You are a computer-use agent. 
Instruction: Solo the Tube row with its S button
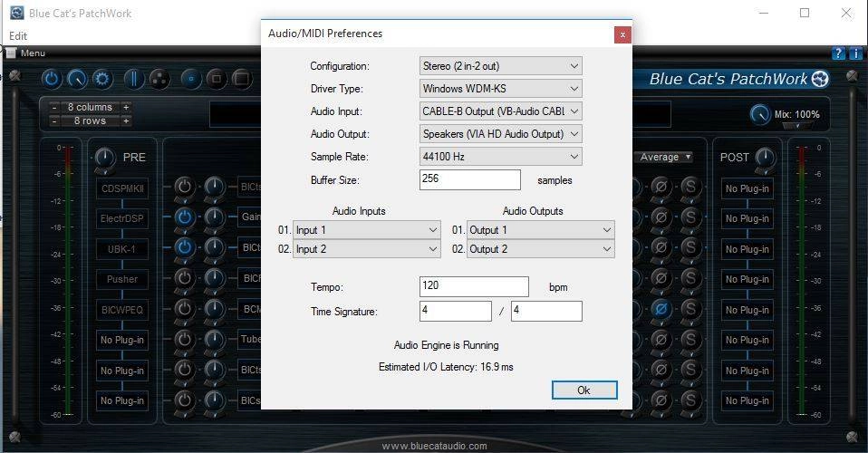(x=690, y=339)
